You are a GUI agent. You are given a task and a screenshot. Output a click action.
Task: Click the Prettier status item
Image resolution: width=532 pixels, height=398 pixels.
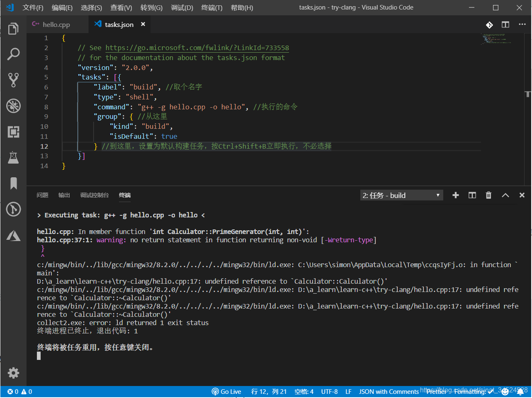click(x=437, y=392)
